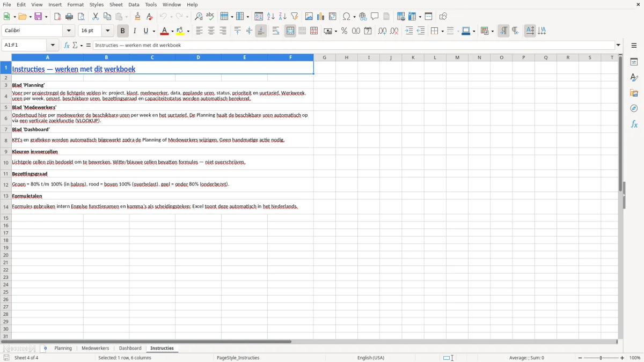Open the Format menu
Screen dimensions: 644x362
pos(76,4)
